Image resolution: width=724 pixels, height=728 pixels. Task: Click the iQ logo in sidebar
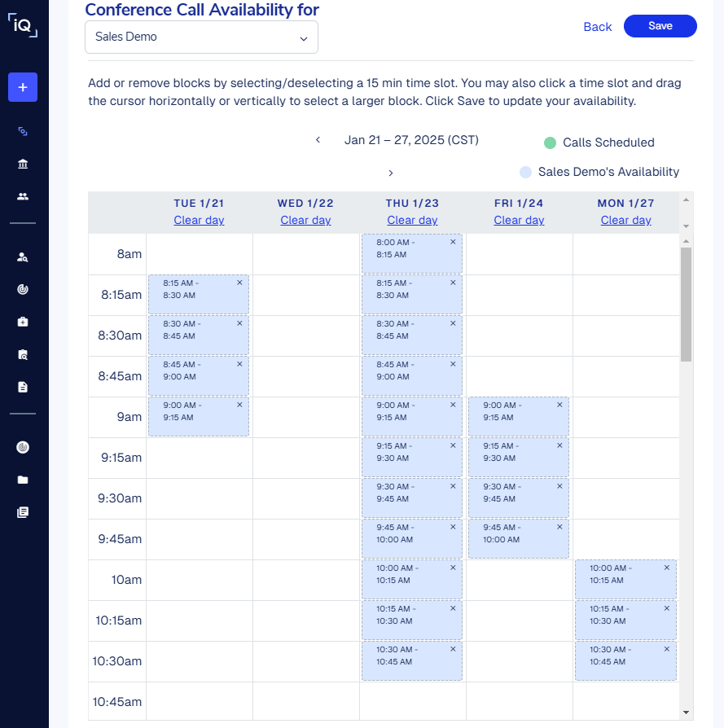[x=23, y=25]
